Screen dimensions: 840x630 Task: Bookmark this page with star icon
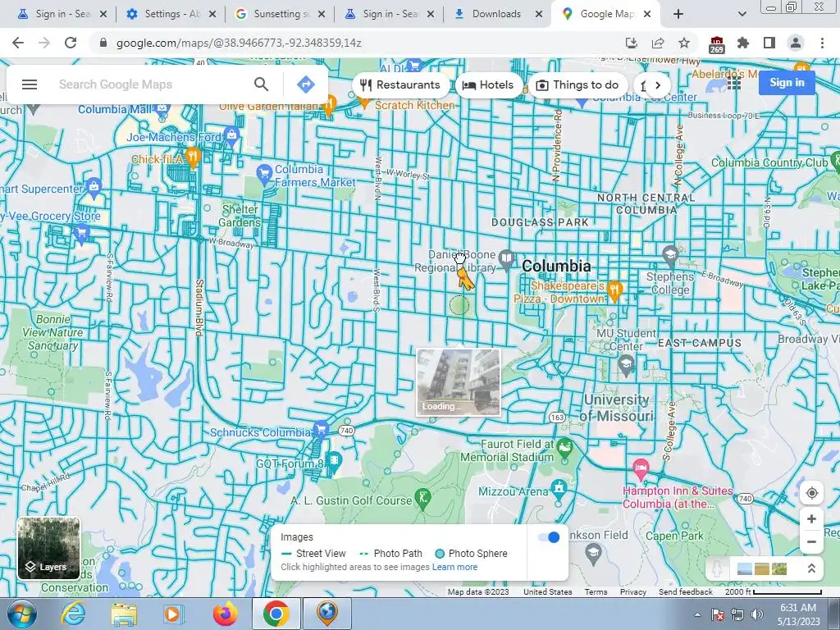684,43
